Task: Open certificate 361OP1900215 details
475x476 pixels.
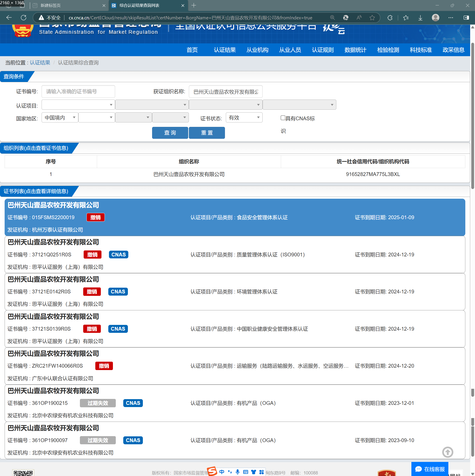Action: pyautogui.click(x=235, y=403)
